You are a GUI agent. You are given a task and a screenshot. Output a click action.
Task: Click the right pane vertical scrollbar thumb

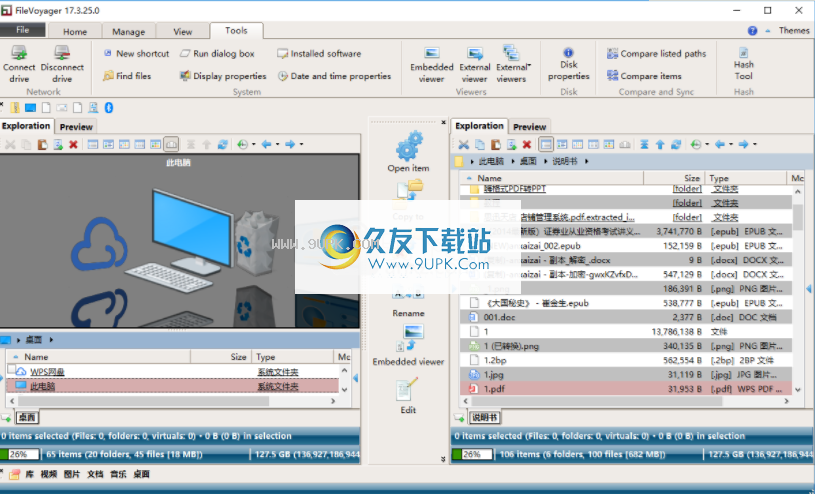[x=797, y=216]
